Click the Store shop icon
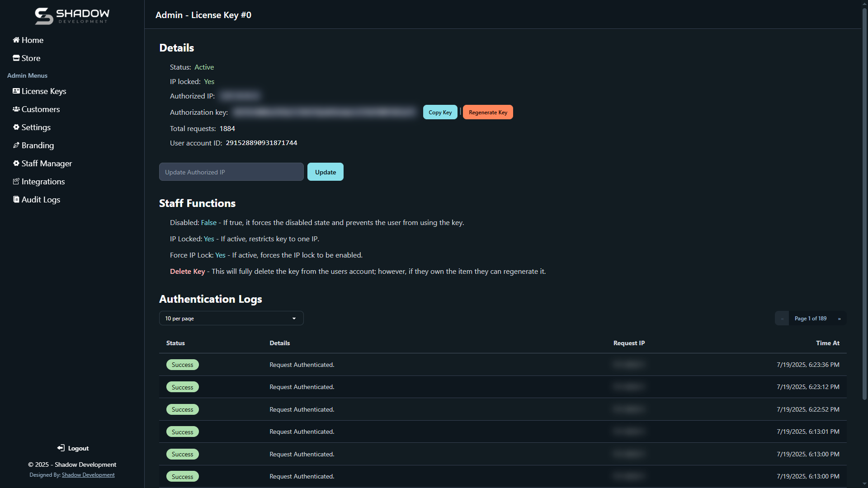 (16, 58)
